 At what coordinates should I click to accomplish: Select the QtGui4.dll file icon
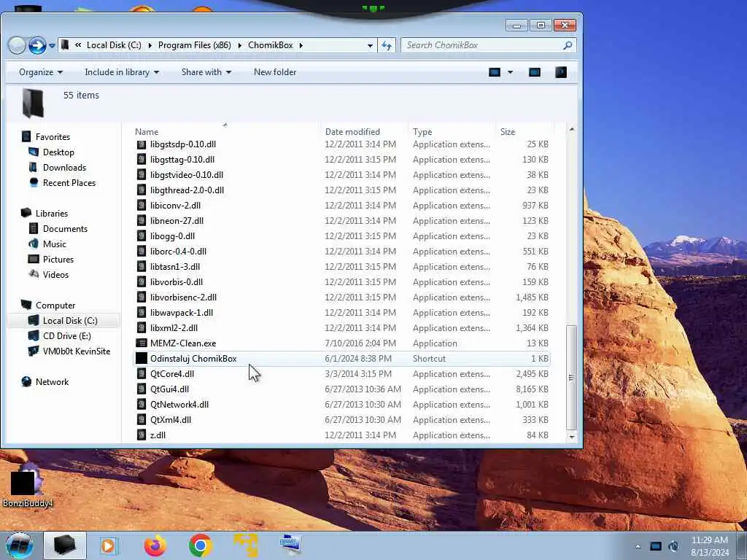pos(141,389)
